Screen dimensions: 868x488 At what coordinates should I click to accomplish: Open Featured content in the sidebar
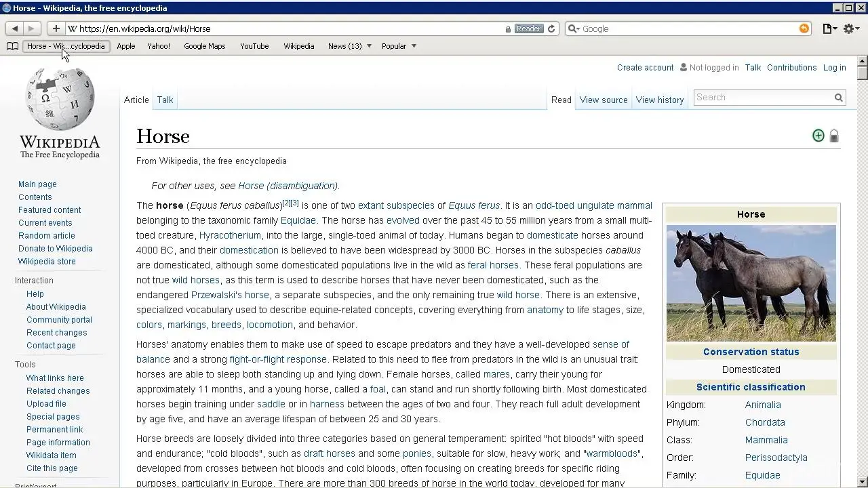click(50, 209)
